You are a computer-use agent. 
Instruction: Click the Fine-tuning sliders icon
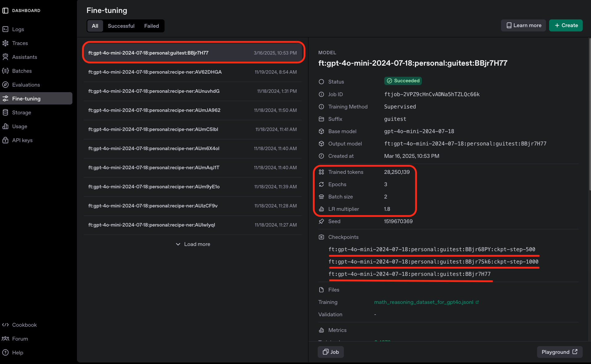click(5, 99)
